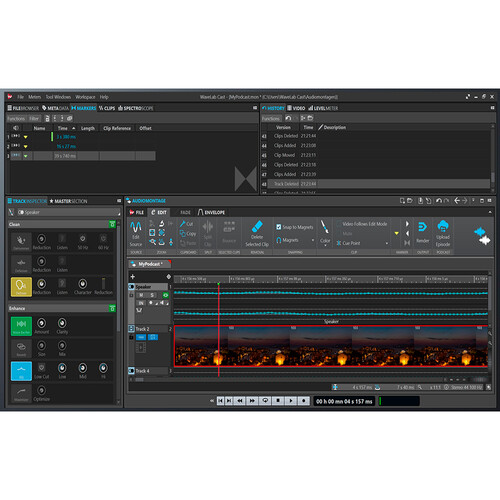
Task: Click the Edit Source waveform icon
Action: pyautogui.click(x=136, y=227)
